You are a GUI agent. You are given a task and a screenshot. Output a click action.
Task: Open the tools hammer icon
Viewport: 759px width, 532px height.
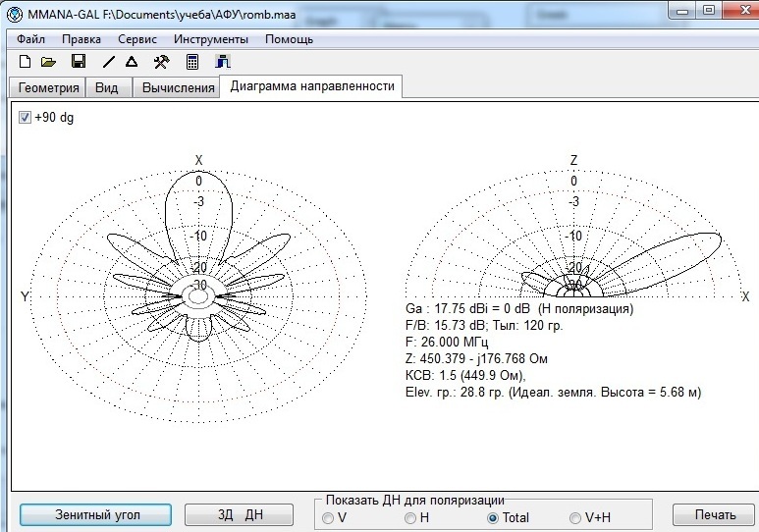click(x=161, y=62)
